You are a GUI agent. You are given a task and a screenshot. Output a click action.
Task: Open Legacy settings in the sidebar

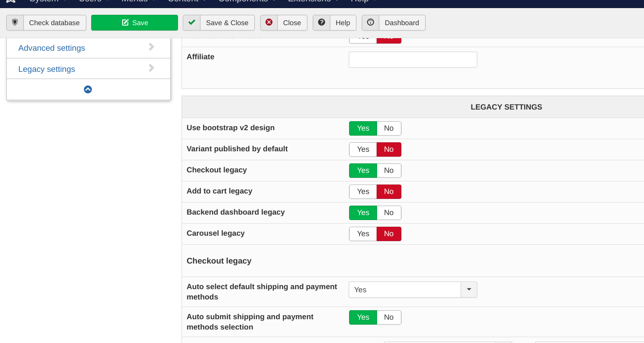[47, 69]
